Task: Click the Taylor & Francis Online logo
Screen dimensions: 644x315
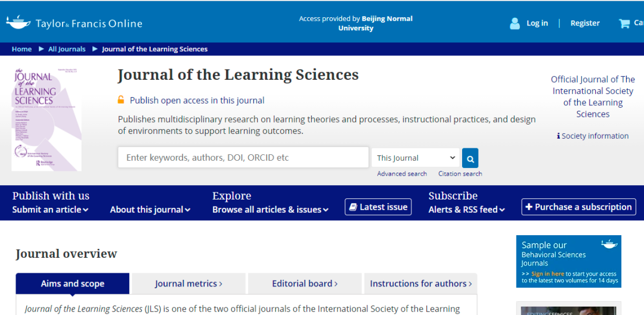Action: pyautogui.click(x=74, y=23)
